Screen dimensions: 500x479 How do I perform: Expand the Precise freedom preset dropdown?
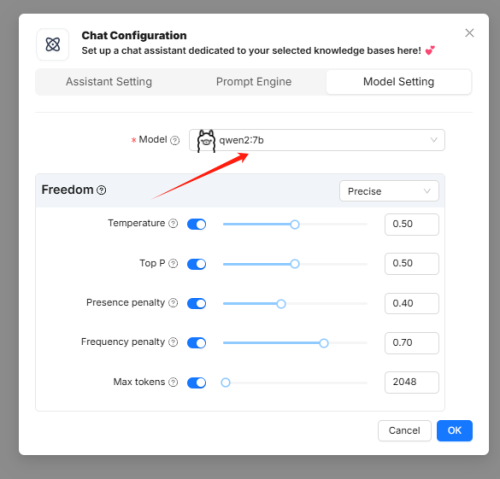389,191
